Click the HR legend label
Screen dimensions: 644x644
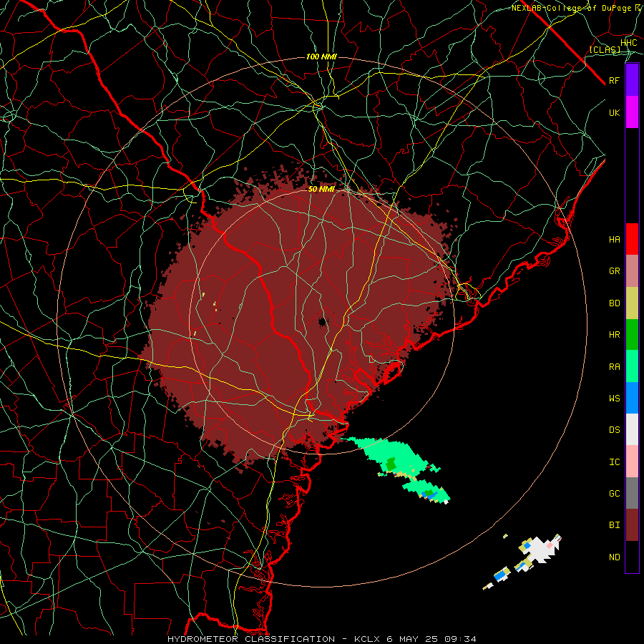(614, 335)
